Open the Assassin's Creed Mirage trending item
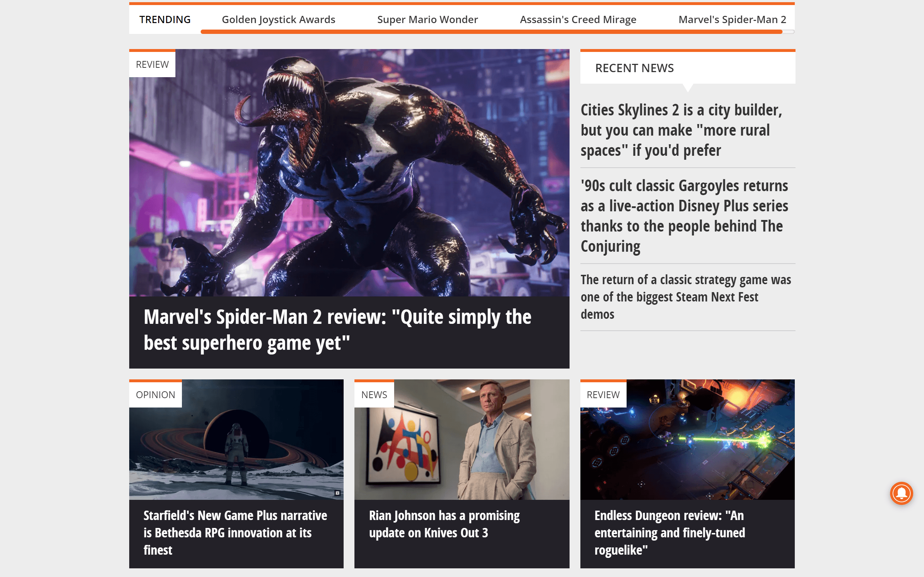The image size is (924, 577). (x=578, y=19)
